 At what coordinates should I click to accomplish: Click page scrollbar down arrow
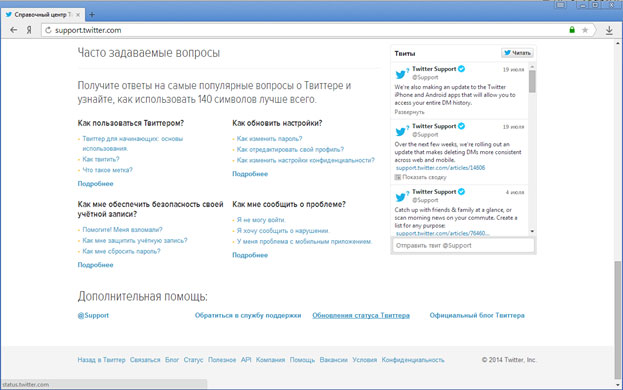(618, 386)
